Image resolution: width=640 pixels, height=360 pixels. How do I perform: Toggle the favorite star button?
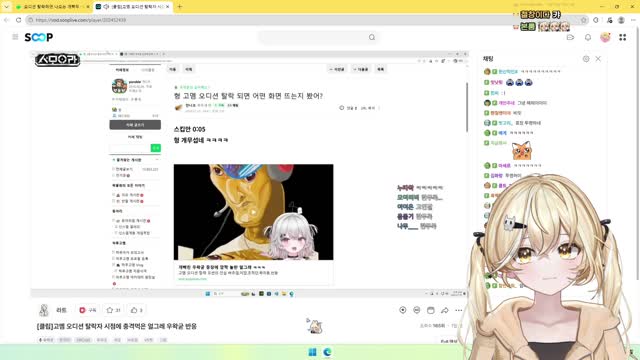pos(113,310)
